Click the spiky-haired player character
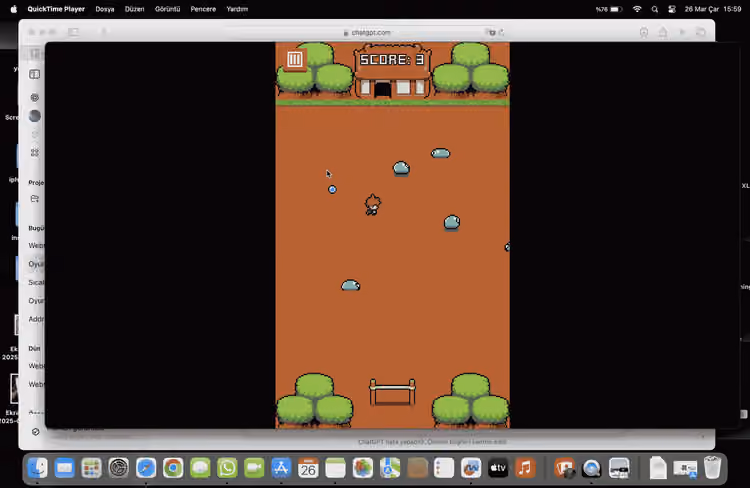This screenshot has width=750, height=488. pos(373,205)
